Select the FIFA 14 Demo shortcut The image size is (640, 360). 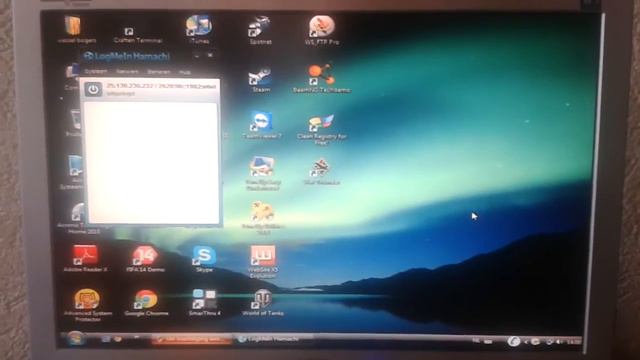click(x=145, y=259)
